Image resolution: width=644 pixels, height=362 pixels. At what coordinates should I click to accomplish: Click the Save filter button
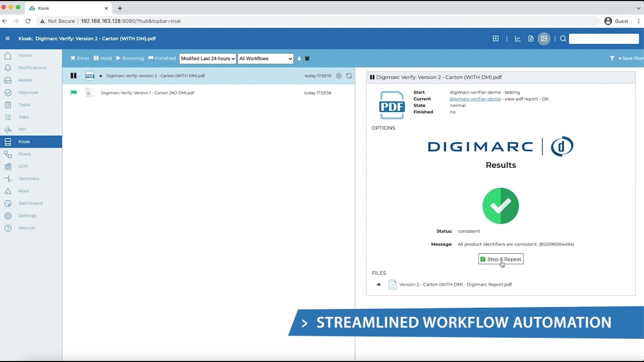click(x=631, y=58)
